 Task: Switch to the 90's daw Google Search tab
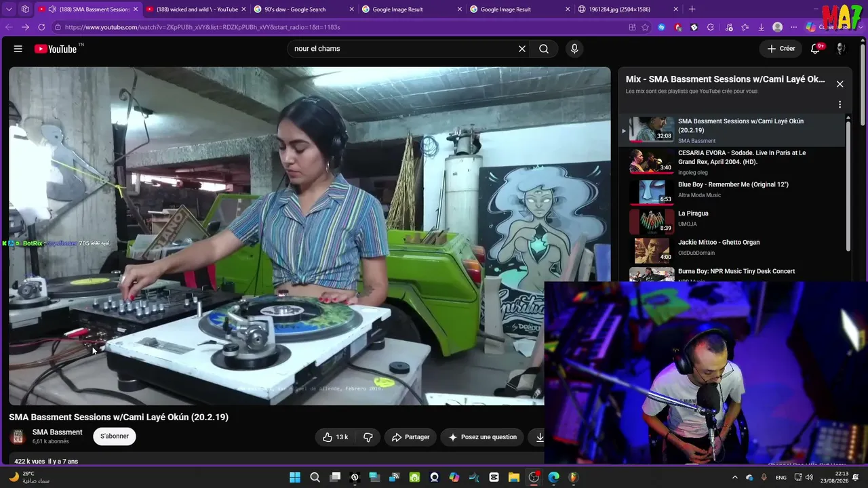point(303,9)
